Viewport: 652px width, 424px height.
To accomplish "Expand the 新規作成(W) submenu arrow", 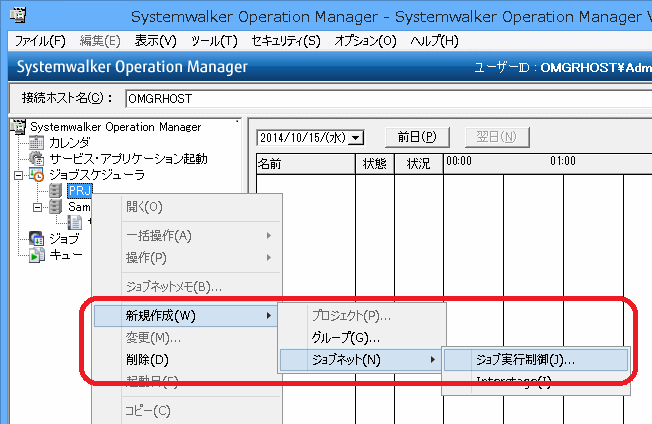I will click(269, 316).
